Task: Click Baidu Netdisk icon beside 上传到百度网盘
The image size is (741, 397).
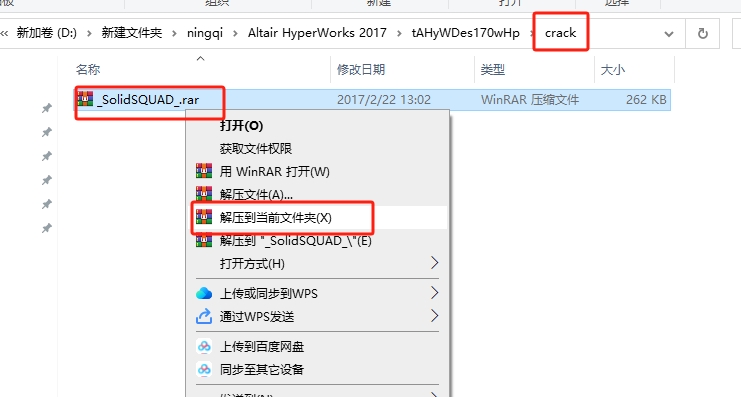Action: point(204,346)
